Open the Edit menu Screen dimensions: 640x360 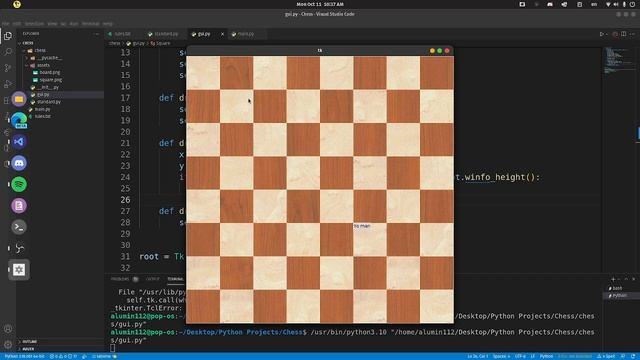point(17,24)
